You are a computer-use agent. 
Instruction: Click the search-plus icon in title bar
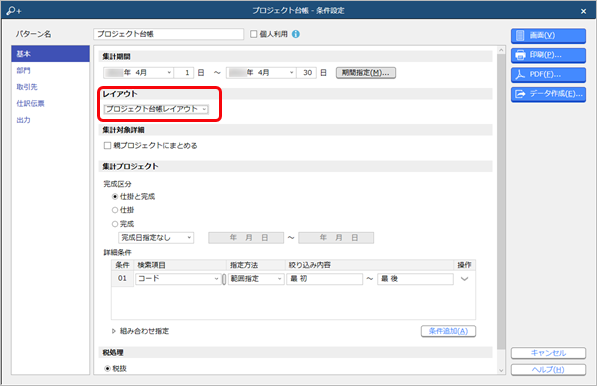(14, 11)
